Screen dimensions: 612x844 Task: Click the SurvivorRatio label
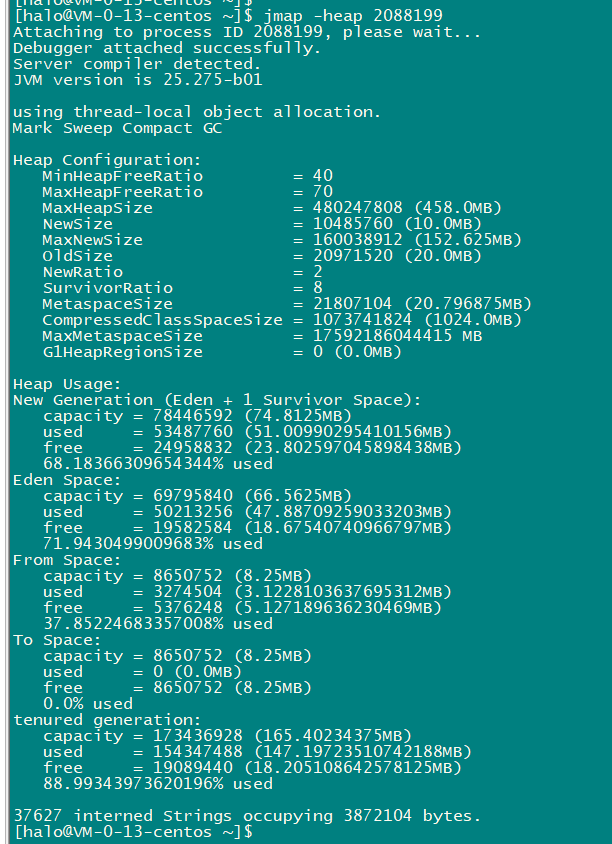(107, 288)
